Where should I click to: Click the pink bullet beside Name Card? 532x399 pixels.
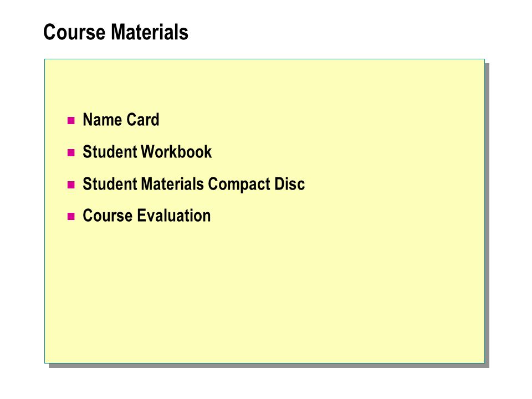coord(71,120)
